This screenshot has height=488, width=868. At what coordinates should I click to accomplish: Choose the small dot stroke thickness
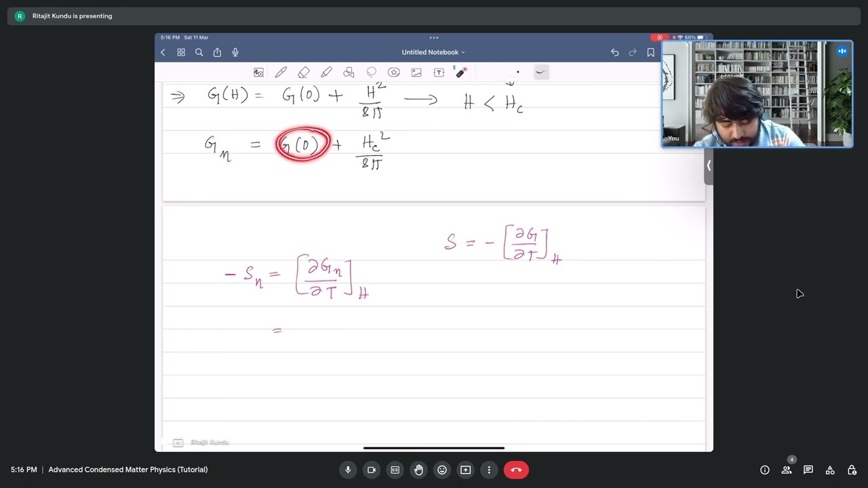point(518,73)
